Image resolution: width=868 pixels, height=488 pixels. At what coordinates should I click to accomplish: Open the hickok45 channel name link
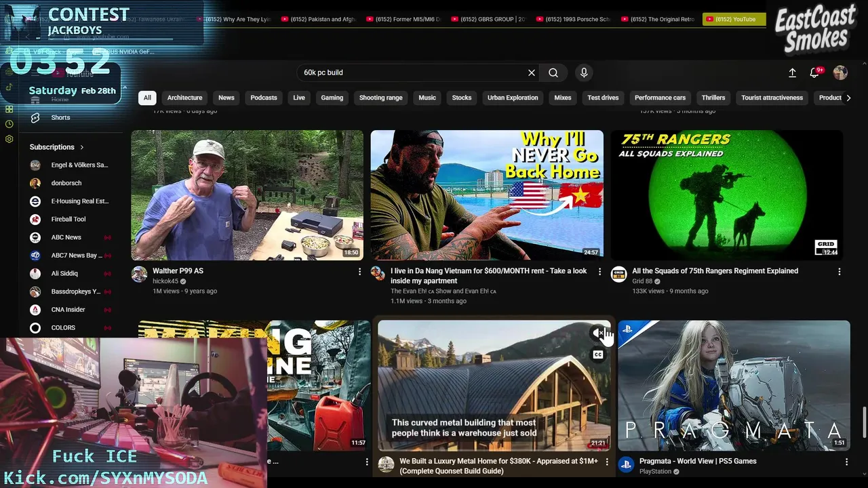click(165, 281)
